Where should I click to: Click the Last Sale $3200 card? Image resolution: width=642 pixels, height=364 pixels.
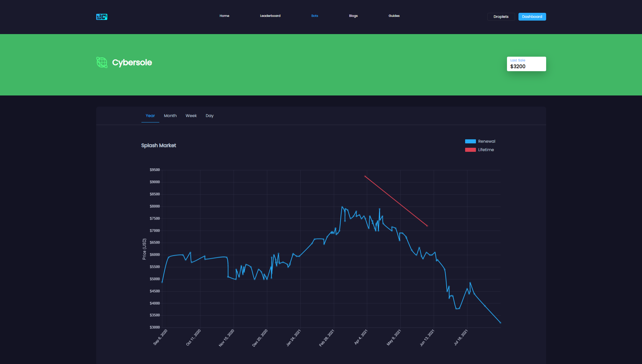click(526, 64)
